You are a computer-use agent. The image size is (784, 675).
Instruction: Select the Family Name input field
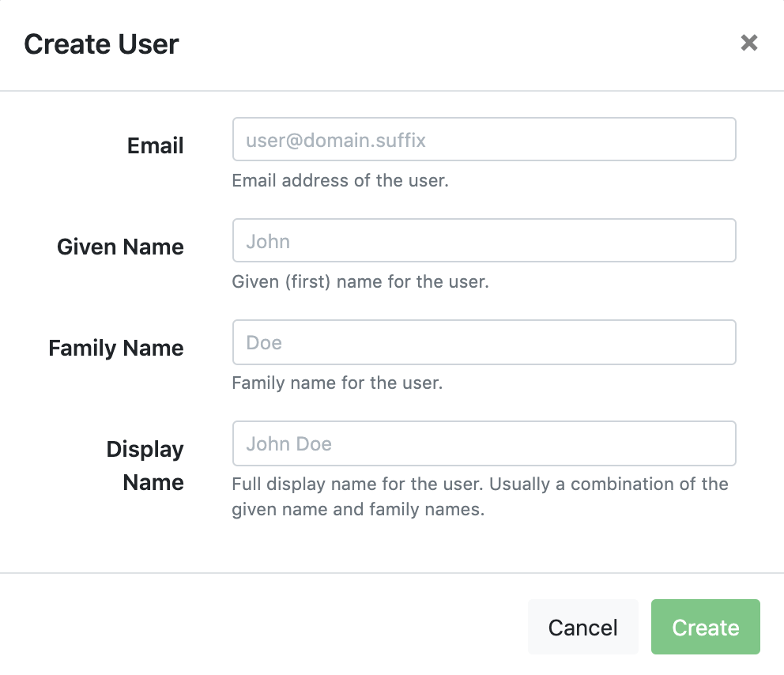pyautogui.click(x=484, y=342)
